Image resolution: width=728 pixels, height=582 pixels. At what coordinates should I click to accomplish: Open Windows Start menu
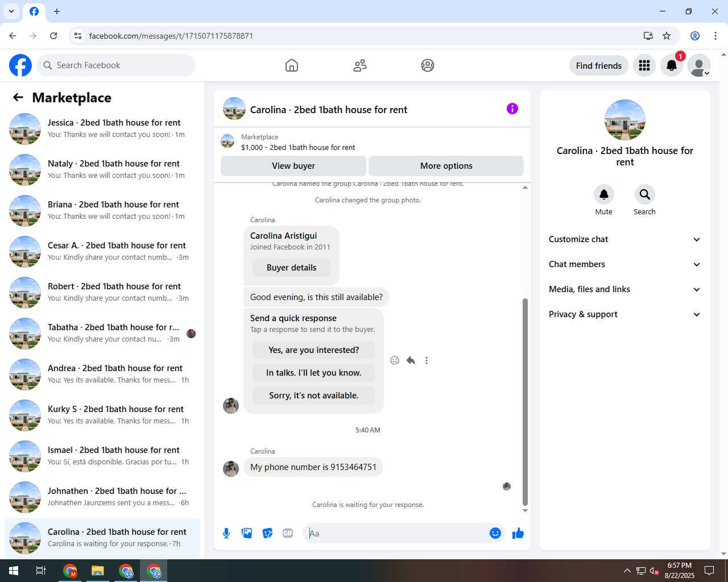click(x=14, y=571)
